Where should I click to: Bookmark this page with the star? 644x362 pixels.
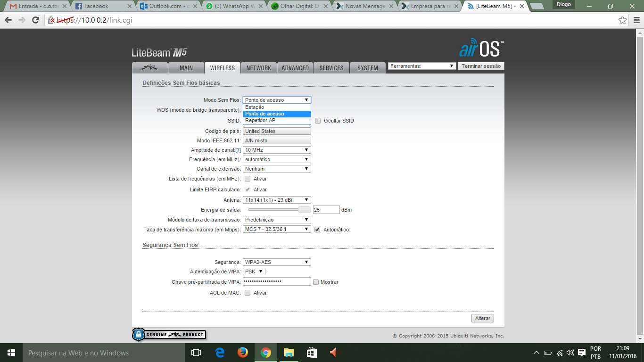click(622, 20)
